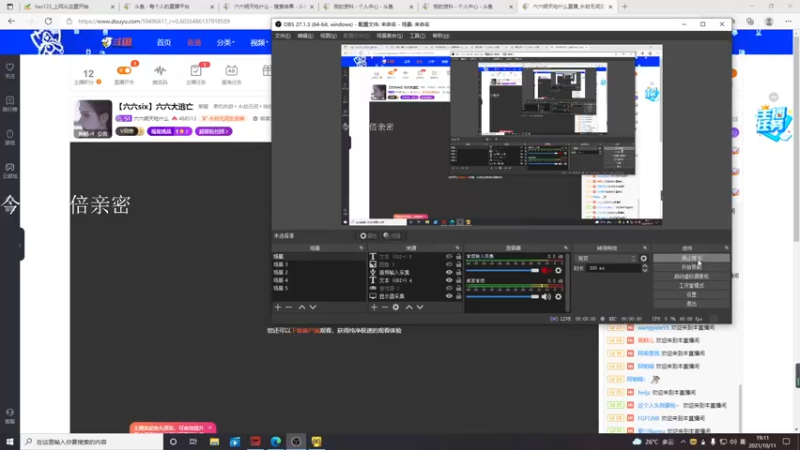
Task: Open the streamer tasks checklist icon
Action: [196, 74]
